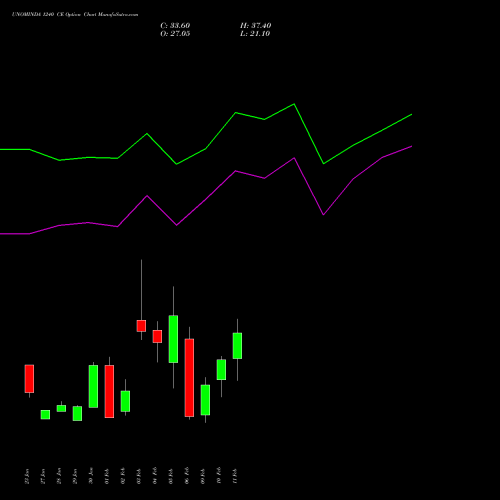Click the green line's highest peak
500x500 pixels.
point(294,104)
